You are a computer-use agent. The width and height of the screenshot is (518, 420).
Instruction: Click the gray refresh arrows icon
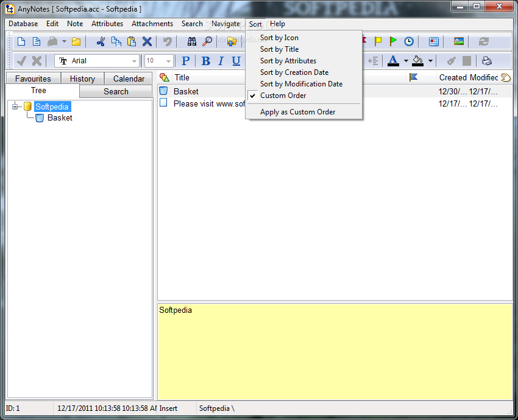(x=484, y=41)
